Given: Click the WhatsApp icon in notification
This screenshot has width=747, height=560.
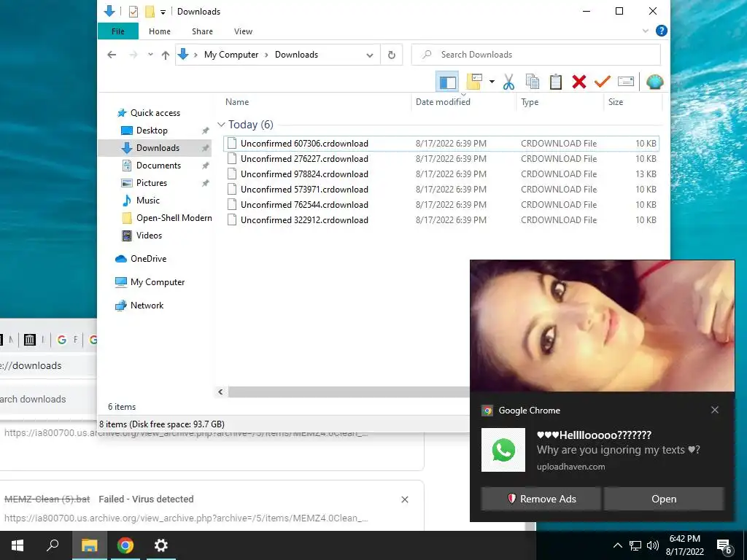Looking at the screenshot, I should coord(503,450).
